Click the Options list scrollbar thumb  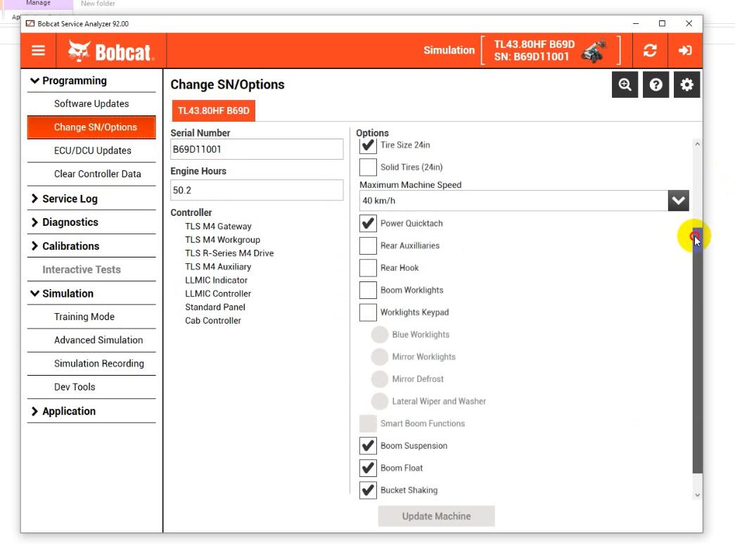698,350
